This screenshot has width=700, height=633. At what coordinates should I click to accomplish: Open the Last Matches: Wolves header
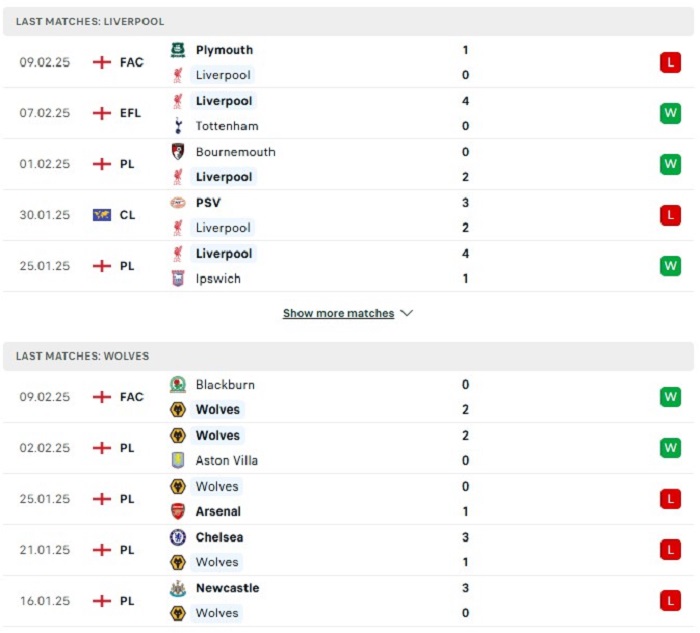tap(348, 356)
